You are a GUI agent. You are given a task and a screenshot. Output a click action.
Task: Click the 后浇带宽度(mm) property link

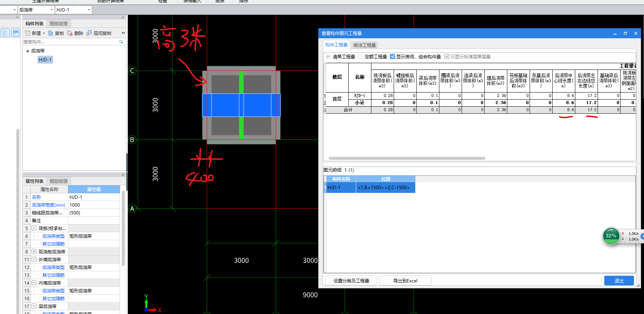49,205
